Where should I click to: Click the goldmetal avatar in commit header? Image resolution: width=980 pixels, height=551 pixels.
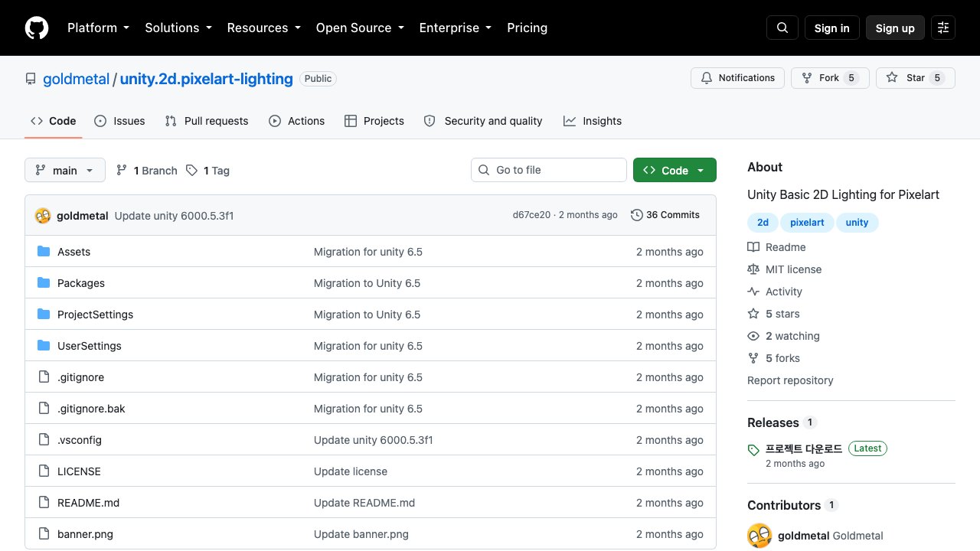point(43,216)
